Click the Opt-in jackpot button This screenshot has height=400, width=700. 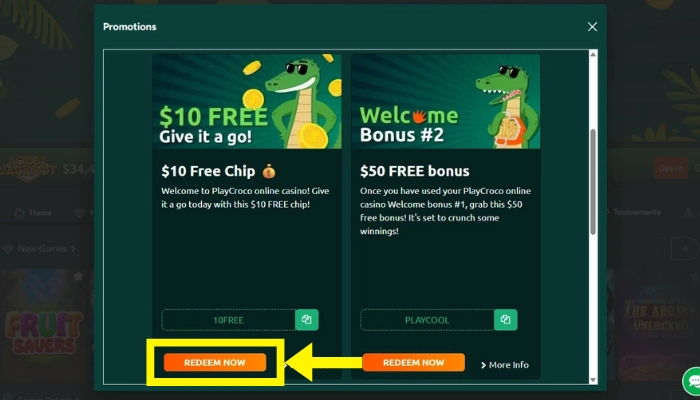coord(671,168)
